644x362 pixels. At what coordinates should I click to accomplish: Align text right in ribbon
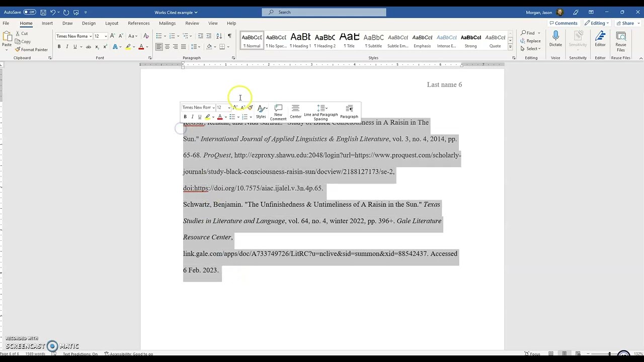coord(175,47)
